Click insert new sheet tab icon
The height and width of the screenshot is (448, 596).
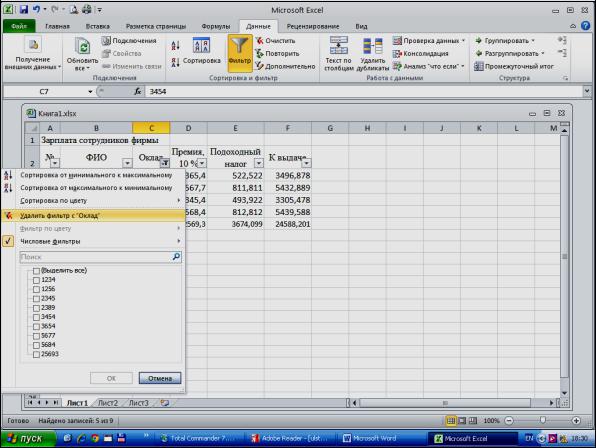point(164,403)
